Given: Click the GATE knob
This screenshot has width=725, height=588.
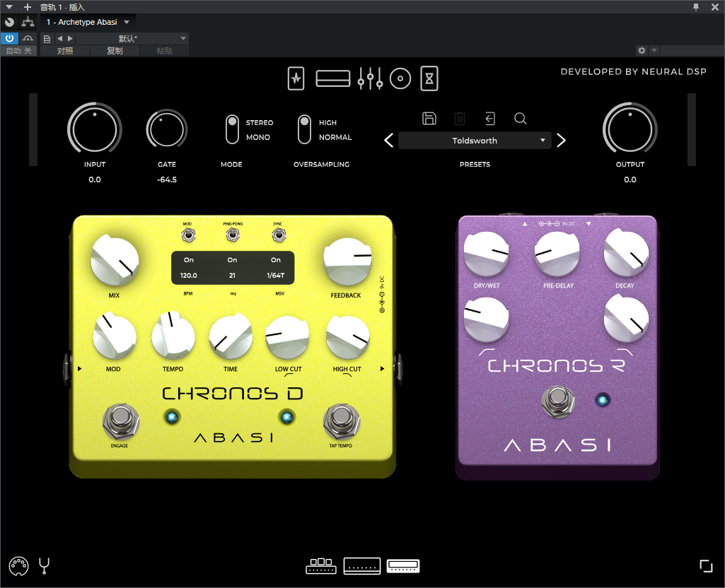Looking at the screenshot, I should point(166,129).
